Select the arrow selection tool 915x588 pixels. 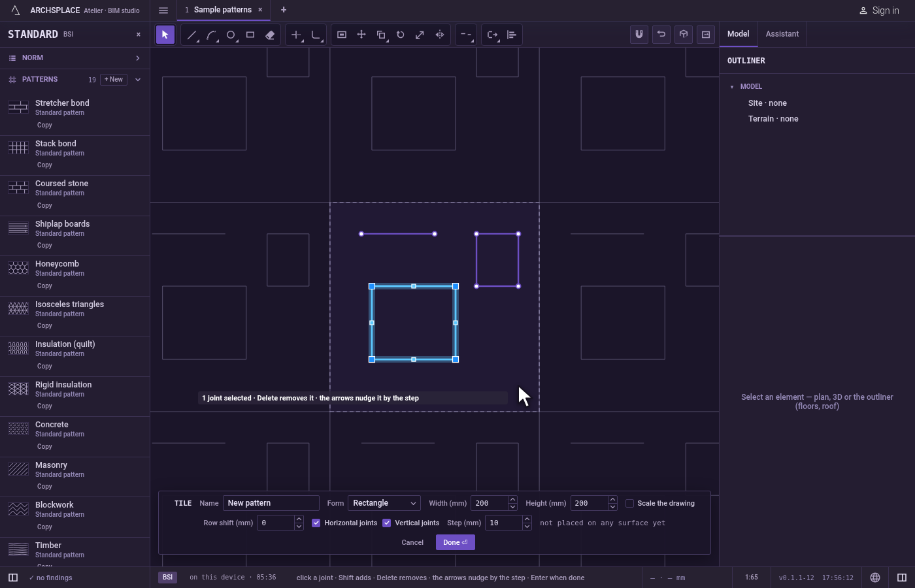pos(165,35)
